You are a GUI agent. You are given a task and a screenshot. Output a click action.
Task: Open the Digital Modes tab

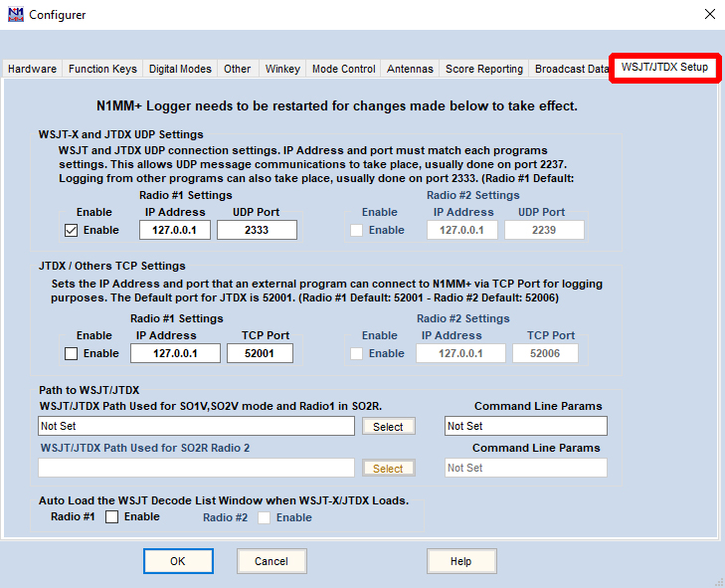[x=180, y=69]
